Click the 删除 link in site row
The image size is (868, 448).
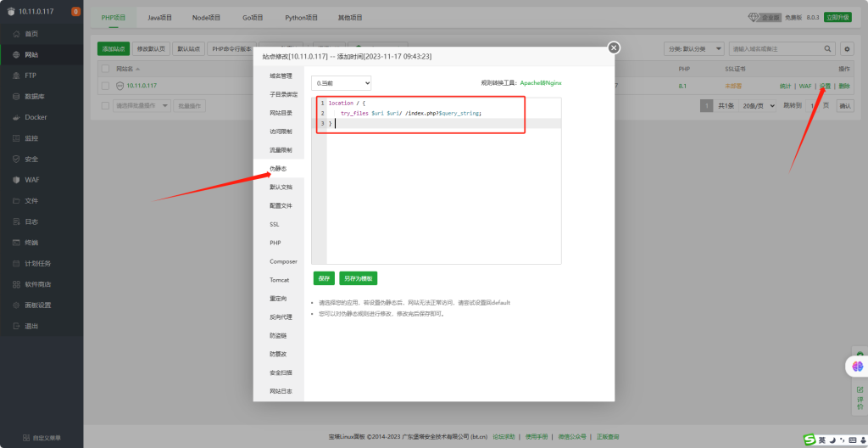coord(843,86)
